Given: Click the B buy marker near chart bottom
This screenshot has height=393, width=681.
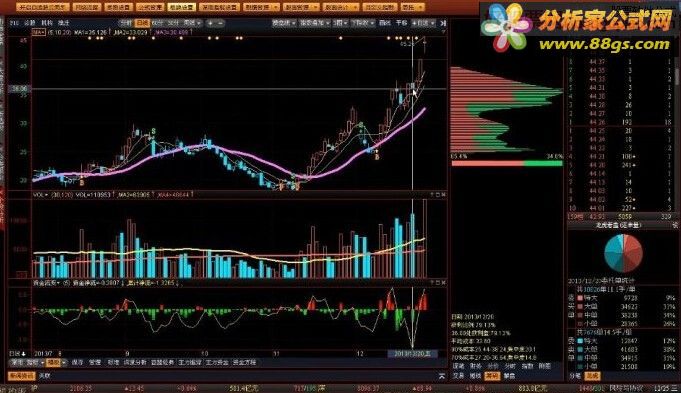Looking at the screenshot, I should point(82,183).
